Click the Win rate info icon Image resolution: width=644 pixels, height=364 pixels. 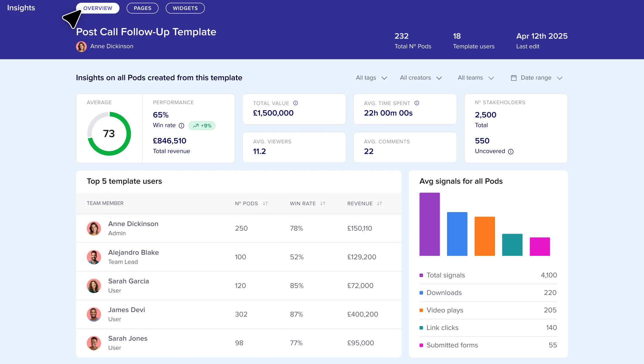point(181,126)
